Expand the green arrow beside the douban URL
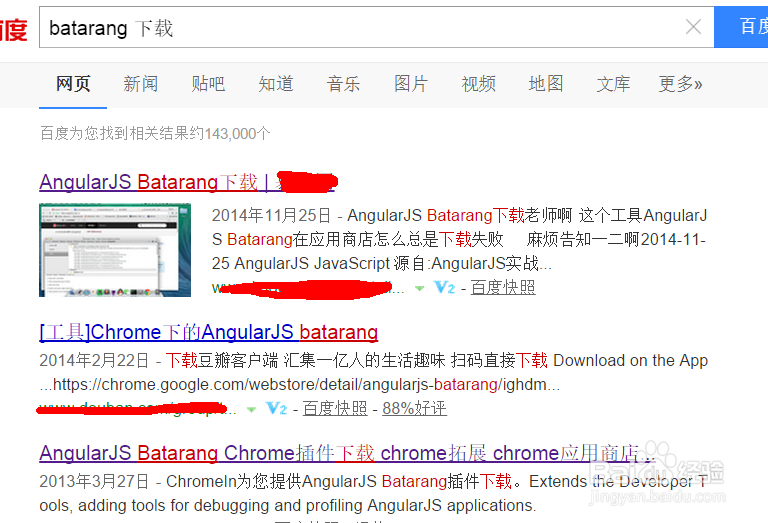 coord(251,409)
